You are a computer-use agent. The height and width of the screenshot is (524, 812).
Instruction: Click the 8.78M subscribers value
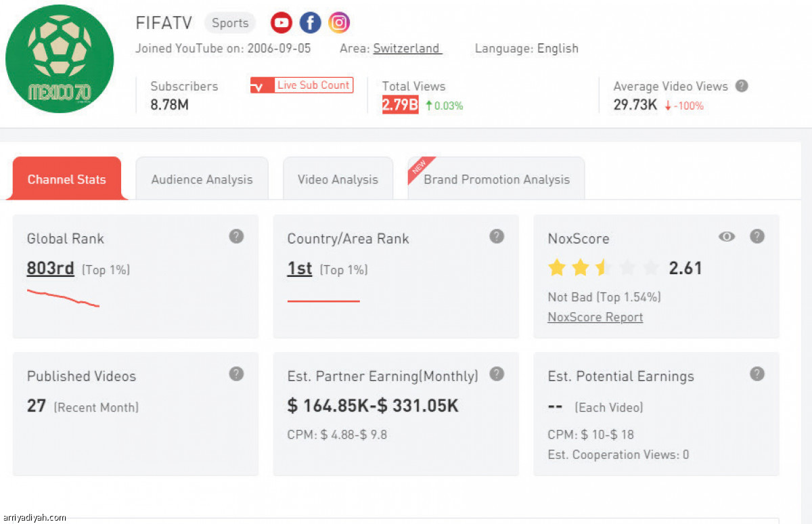(169, 105)
